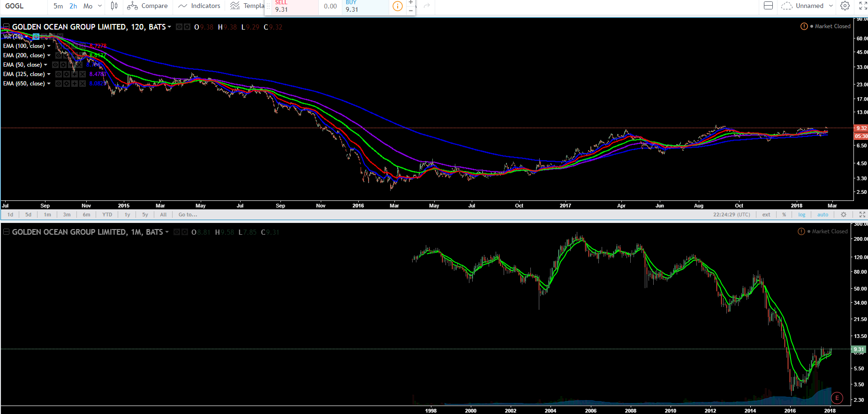Open the timeframe interval dropdown arrow
The image size is (868, 414).
tap(100, 6)
